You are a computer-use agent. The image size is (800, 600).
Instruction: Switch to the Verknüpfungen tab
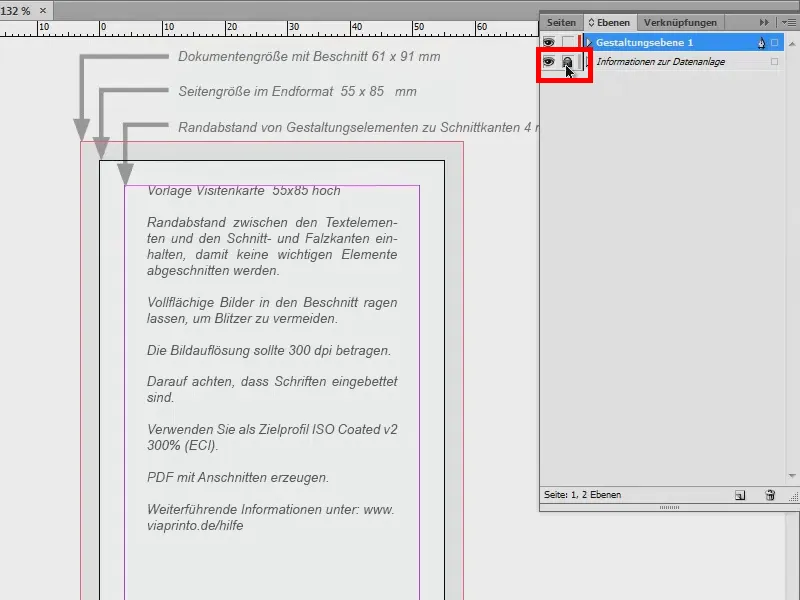point(680,22)
